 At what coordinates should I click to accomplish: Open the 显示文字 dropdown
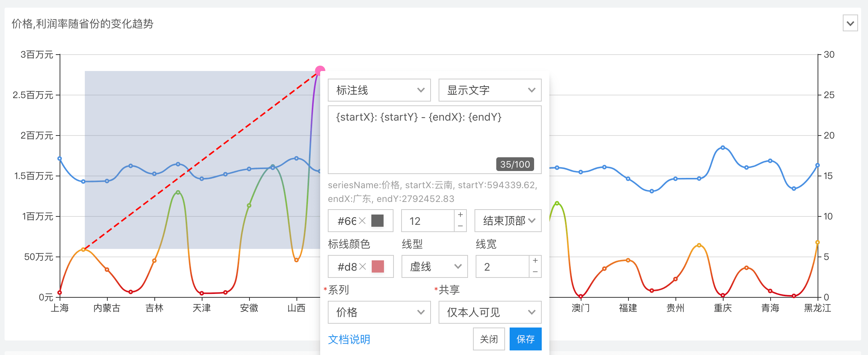click(x=490, y=90)
